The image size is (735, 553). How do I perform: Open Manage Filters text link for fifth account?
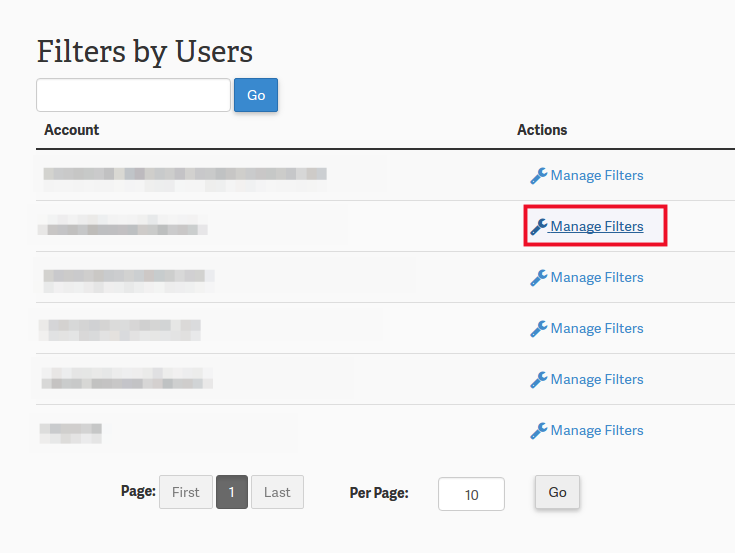point(597,380)
